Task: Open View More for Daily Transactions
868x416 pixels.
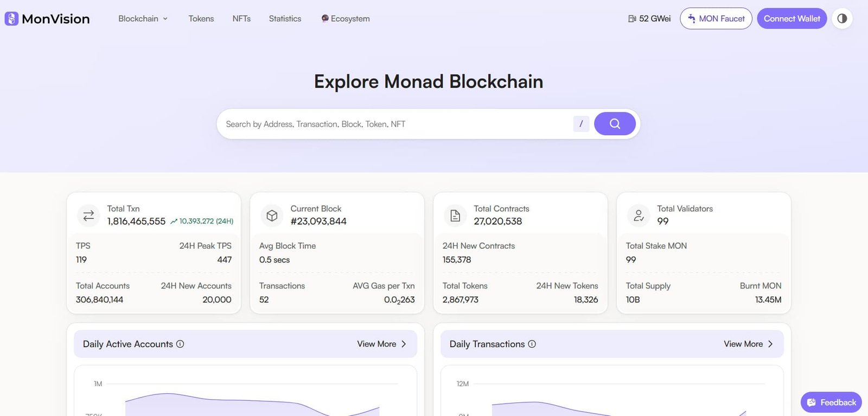Action: pos(748,344)
